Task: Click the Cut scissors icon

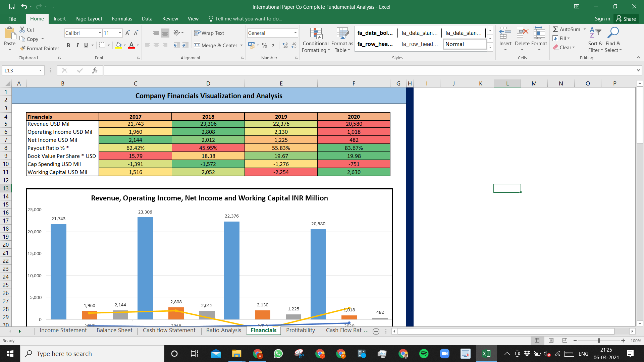Action: point(22,29)
